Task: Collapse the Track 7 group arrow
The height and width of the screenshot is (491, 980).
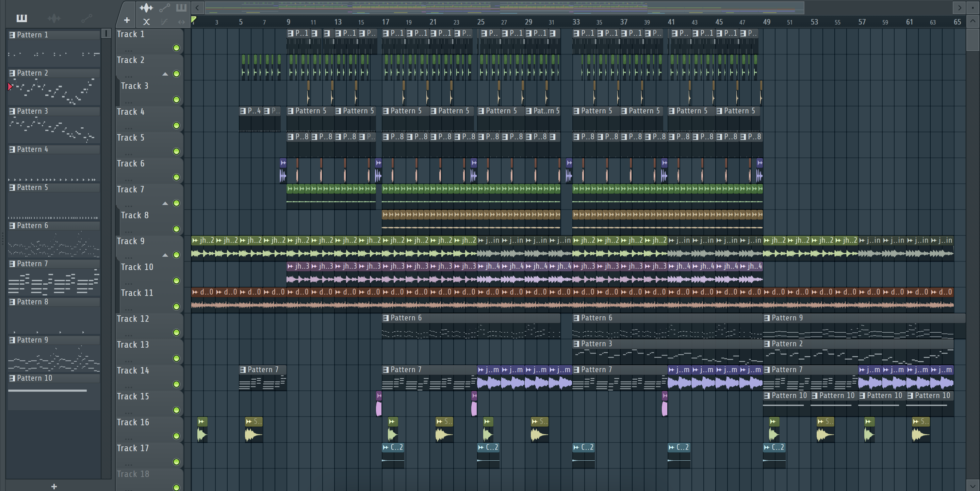Action: (x=165, y=203)
